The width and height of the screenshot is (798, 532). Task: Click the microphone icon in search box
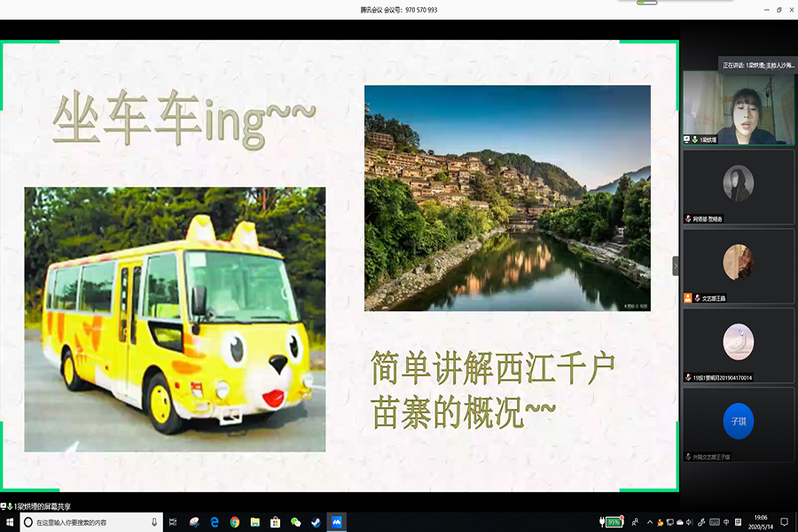tap(154, 522)
